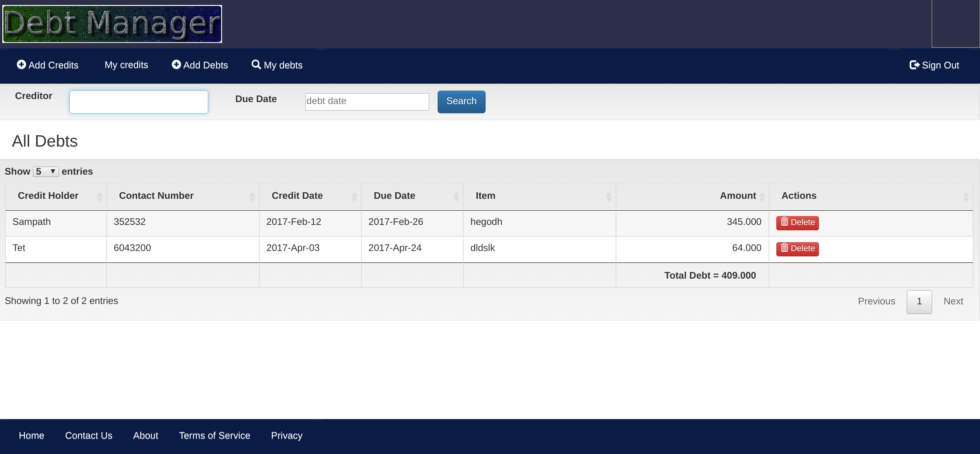Open the Terms of Service footer link

214,436
